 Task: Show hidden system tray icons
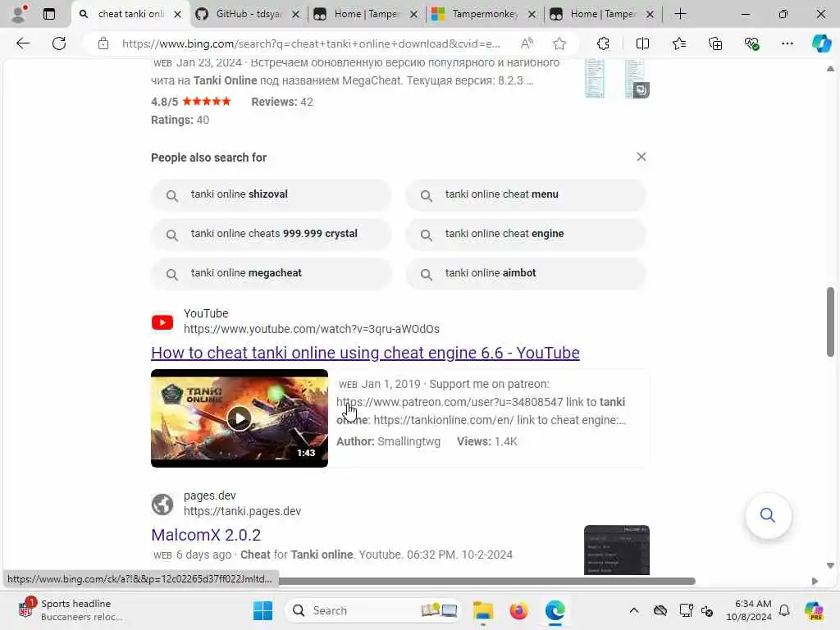pyautogui.click(x=634, y=610)
